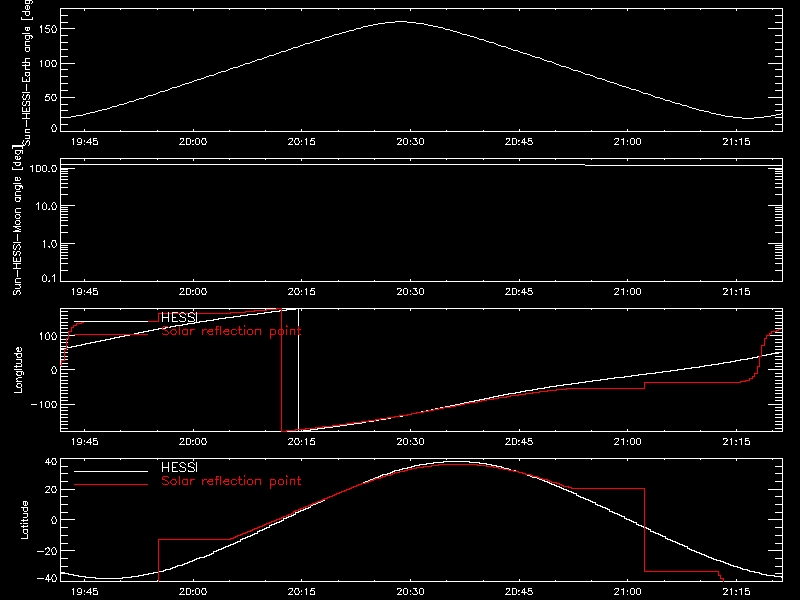This screenshot has width=800, height=600.
Task: Click the Sun-HESSI-Earth angle axis title
Action: [28, 71]
